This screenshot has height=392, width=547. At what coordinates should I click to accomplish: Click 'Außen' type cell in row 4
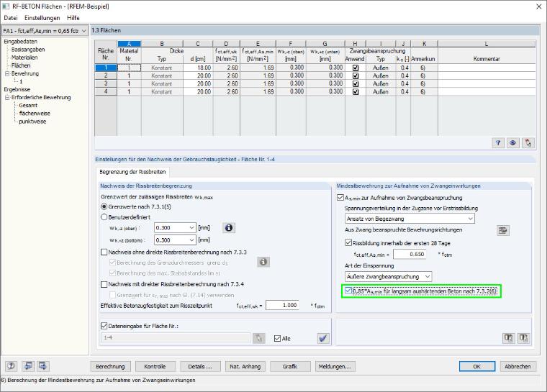381,92
